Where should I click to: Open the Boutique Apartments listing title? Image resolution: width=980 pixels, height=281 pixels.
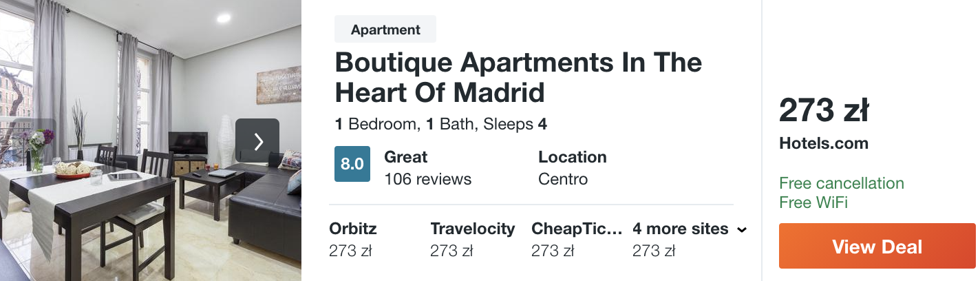(x=518, y=77)
